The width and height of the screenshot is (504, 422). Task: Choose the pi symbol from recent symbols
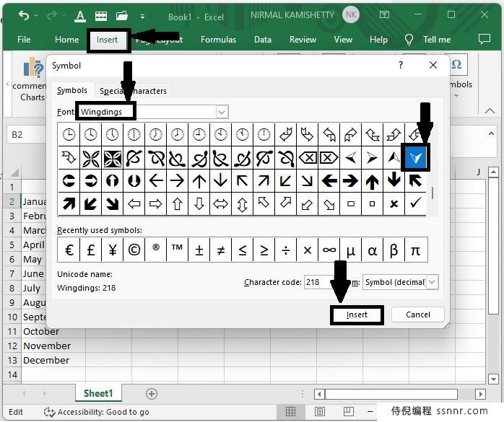416,250
